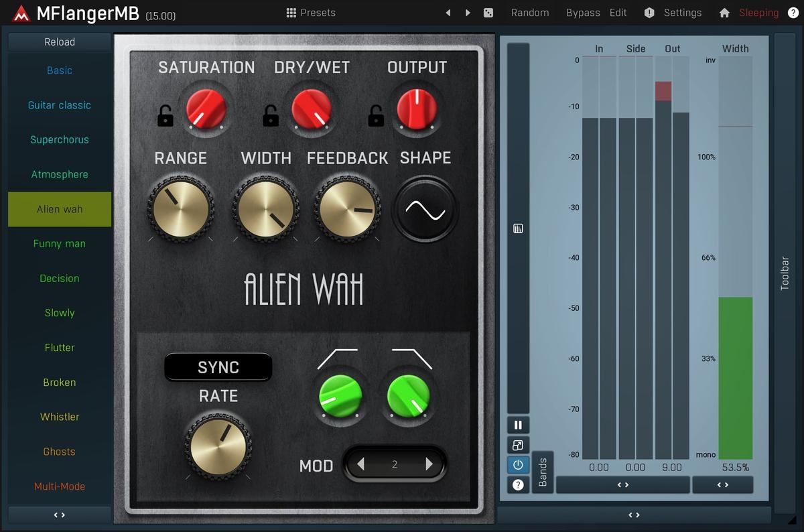804x532 pixels.
Task: Click the sine wave Shape selector
Action: [x=425, y=210]
